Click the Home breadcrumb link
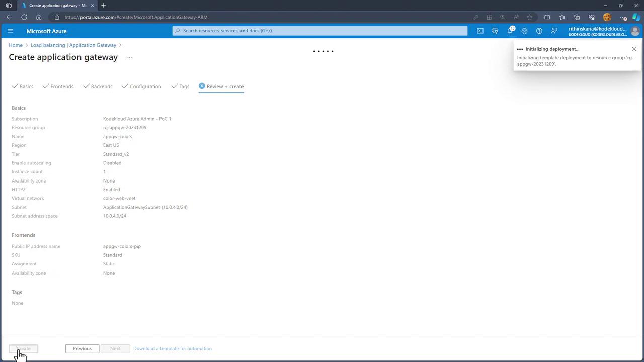644x362 pixels. tap(16, 45)
